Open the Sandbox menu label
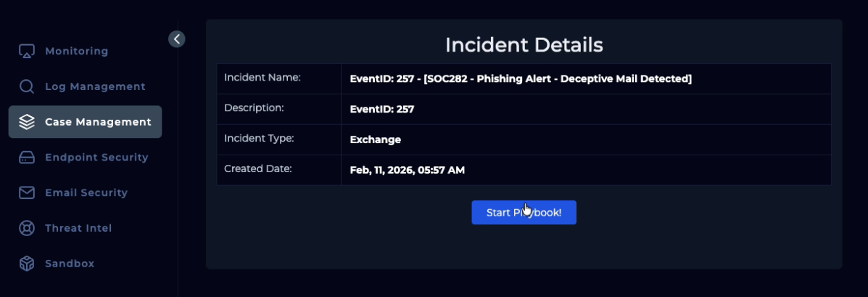This screenshot has height=297, width=868. 70,264
